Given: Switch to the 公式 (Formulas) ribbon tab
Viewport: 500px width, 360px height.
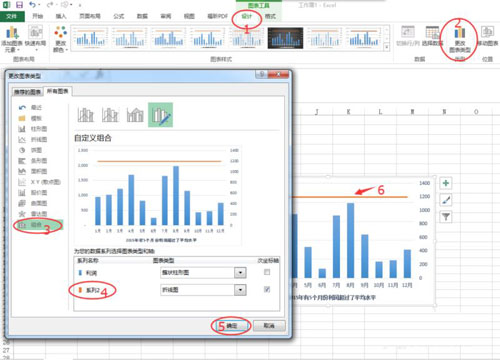Looking at the screenshot, I should click(119, 16).
